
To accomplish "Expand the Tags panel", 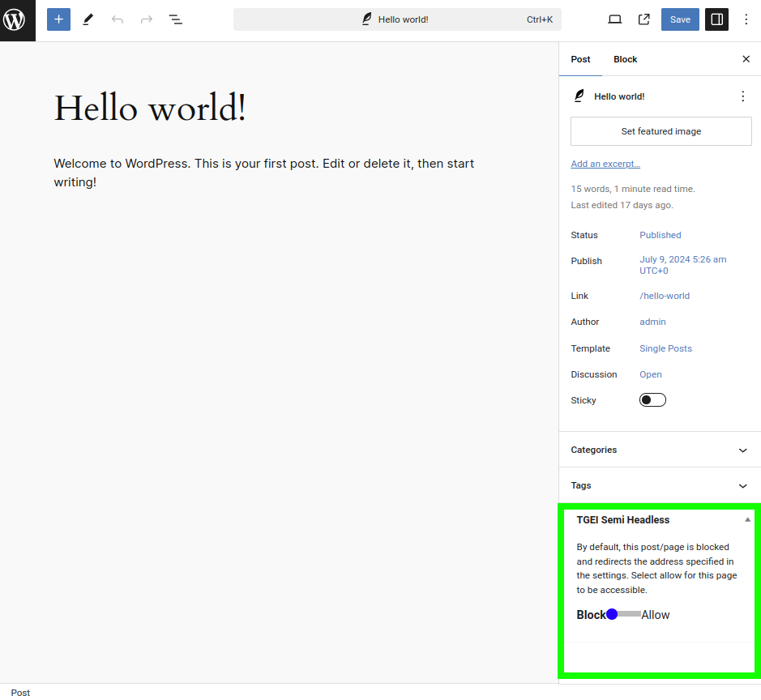I will point(660,485).
